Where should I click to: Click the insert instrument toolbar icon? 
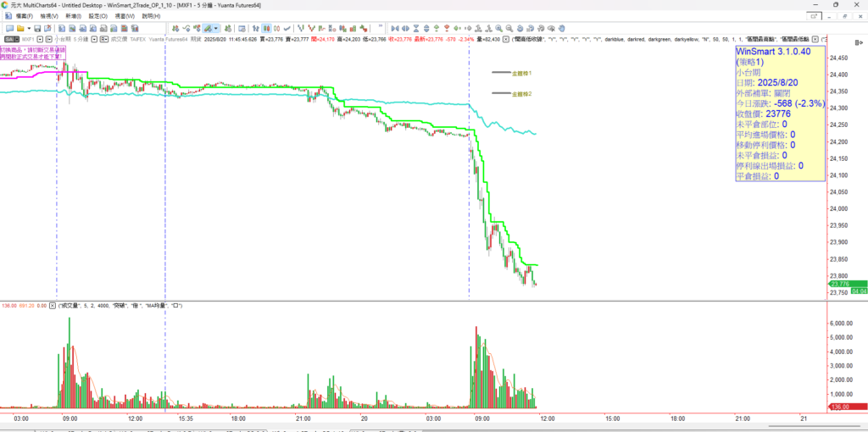point(175,28)
